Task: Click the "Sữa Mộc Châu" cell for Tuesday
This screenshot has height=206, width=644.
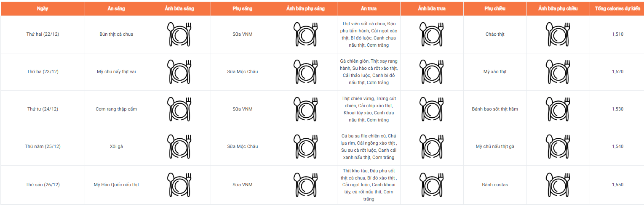Action: [242, 71]
